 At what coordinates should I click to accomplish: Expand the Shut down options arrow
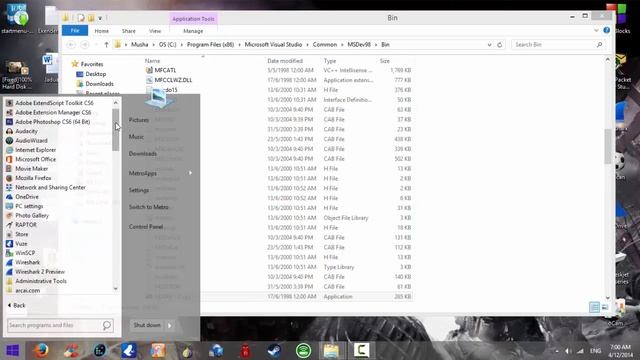tap(170, 325)
